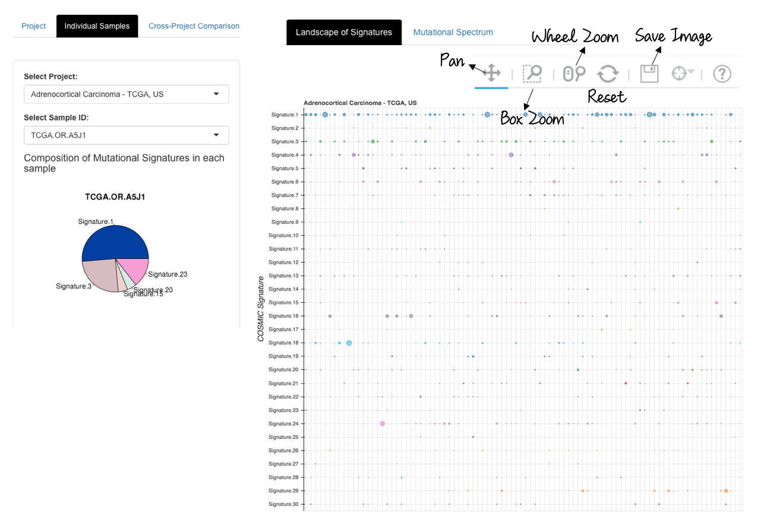Click the Signature.16 y-axis label

click(283, 316)
